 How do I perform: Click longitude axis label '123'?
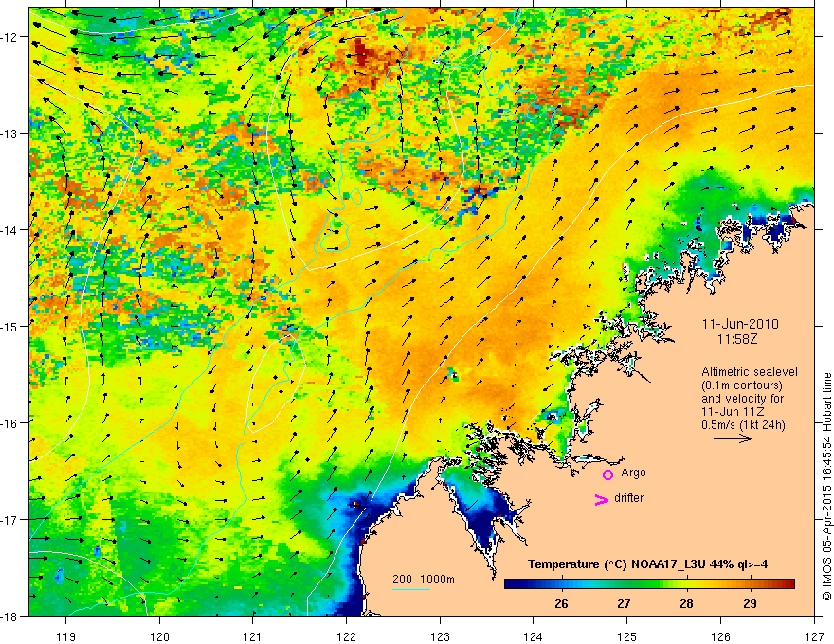click(440, 636)
